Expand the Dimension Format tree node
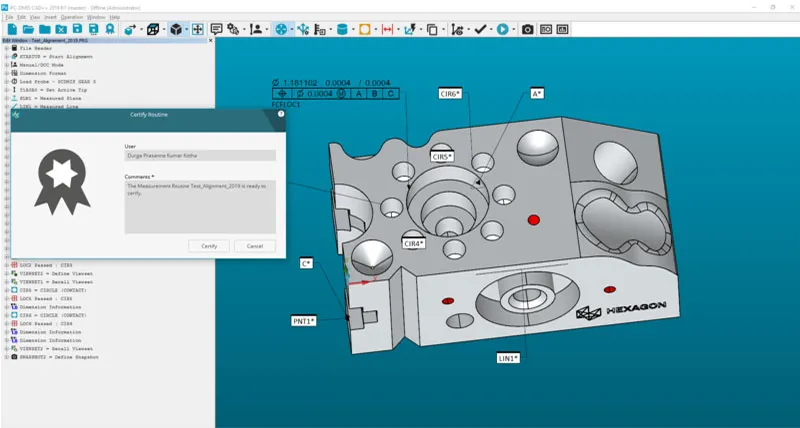Screen dimensions: 800x428 click(6, 73)
